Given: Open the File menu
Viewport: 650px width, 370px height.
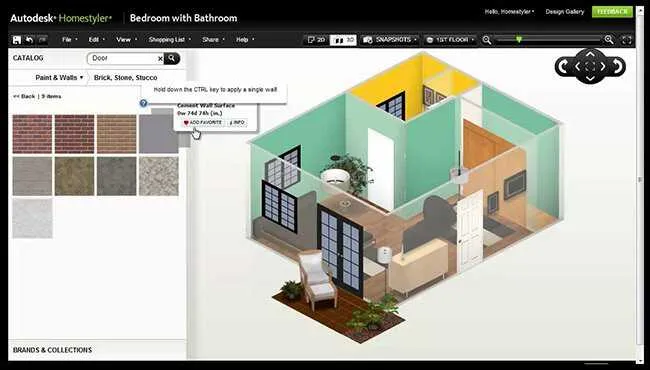Looking at the screenshot, I should [69, 40].
